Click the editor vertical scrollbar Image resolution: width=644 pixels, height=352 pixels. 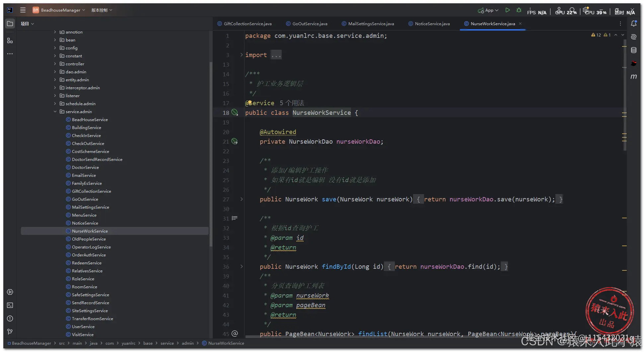coord(625,95)
